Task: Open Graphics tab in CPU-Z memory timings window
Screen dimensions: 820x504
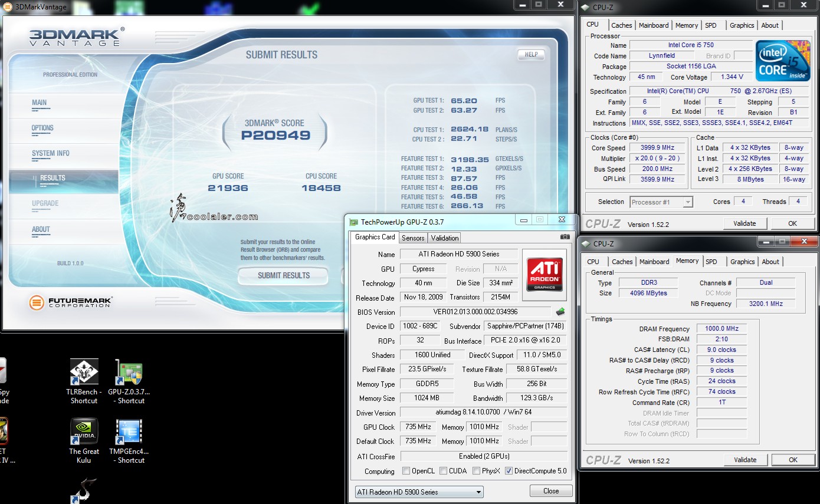Action: pos(742,262)
